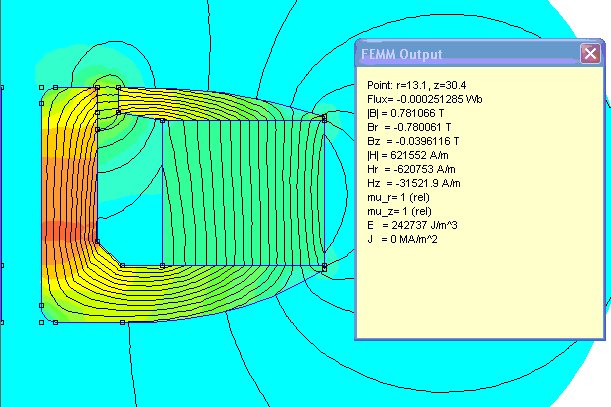The height and width of the screenshot is (407, 611).
Task: Click the 'Bz = -0.0396116 T' line
Action: point(413,141)
